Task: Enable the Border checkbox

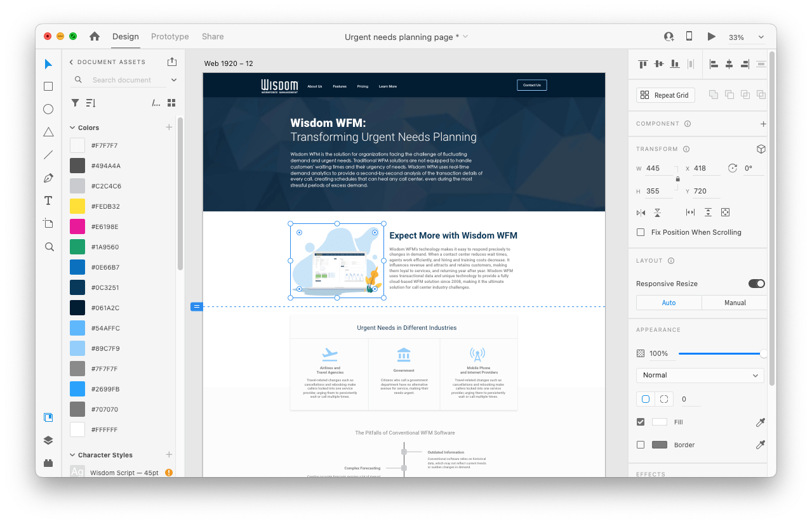Action: [x=641, y=445]
